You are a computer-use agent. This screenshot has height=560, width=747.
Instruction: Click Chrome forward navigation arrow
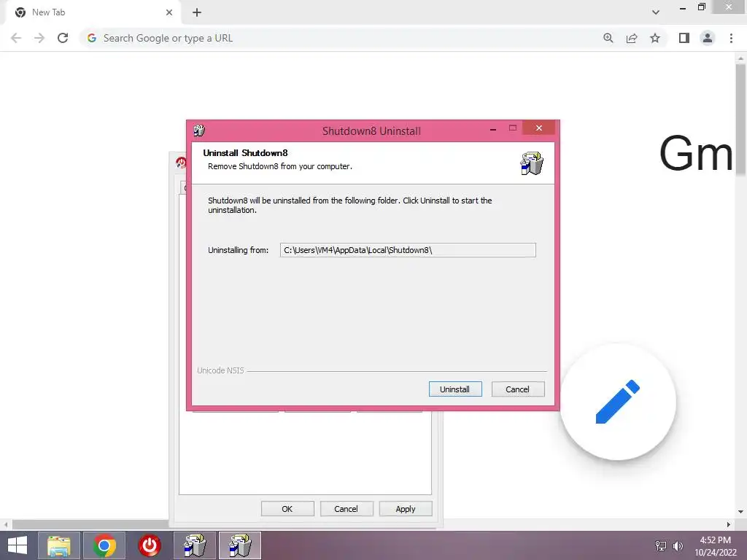point(39,38)
